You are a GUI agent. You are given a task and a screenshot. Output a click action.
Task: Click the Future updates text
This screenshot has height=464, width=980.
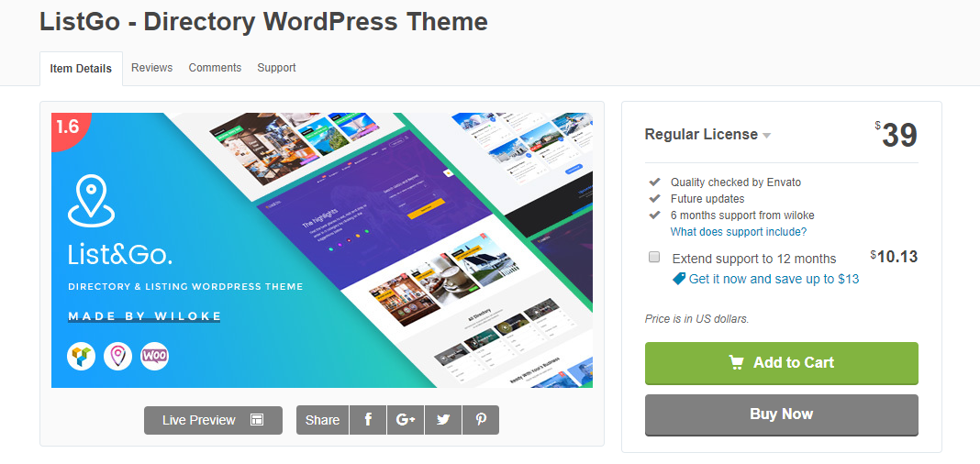(x=707, y=199)
